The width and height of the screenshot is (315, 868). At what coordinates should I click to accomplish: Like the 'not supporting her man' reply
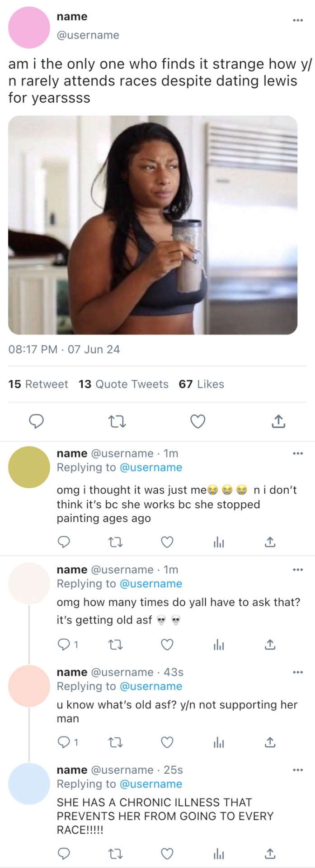pyautogui.click(x=167, y=742)
